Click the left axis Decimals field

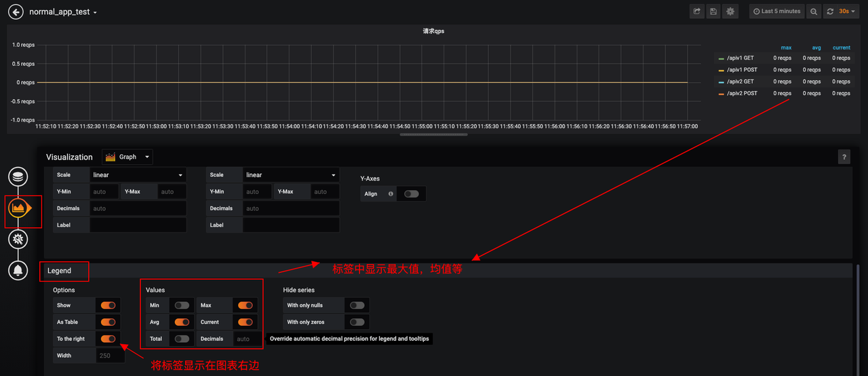point(138,208)
